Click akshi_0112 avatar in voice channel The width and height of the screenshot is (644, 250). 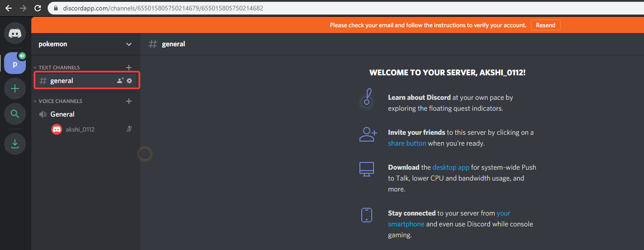(57, 129)
